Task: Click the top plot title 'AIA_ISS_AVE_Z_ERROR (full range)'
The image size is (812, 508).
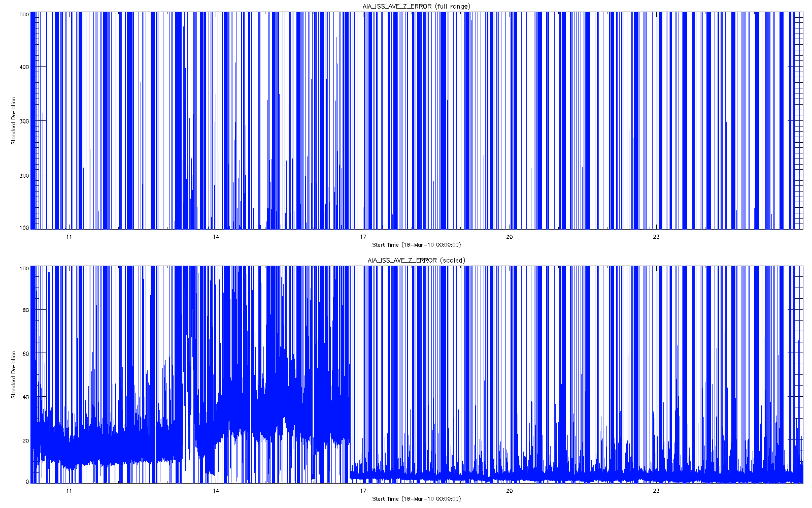Action: (416, 6)
